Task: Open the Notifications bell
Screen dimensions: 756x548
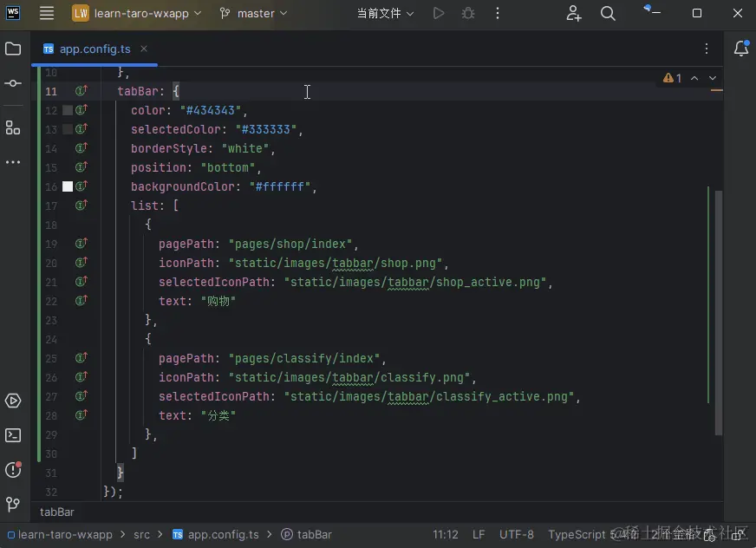Action: pyautogui.click(x=741, y=49)
